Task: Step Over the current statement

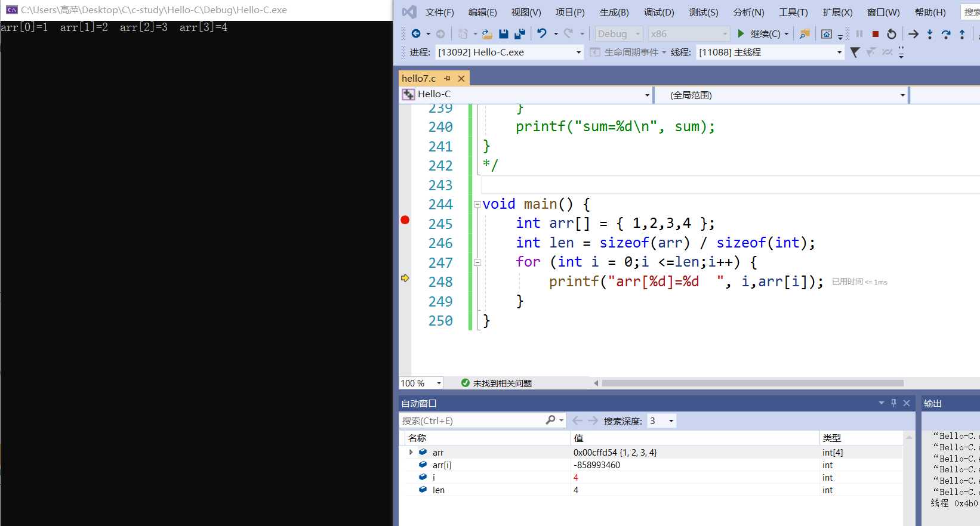Action: (946, 34)
